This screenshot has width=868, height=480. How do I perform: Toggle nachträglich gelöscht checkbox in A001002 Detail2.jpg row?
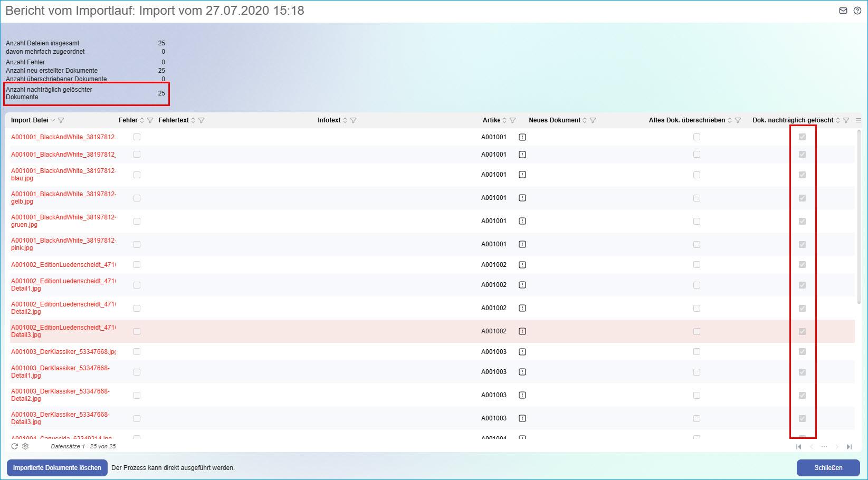(x=803, y=308)
